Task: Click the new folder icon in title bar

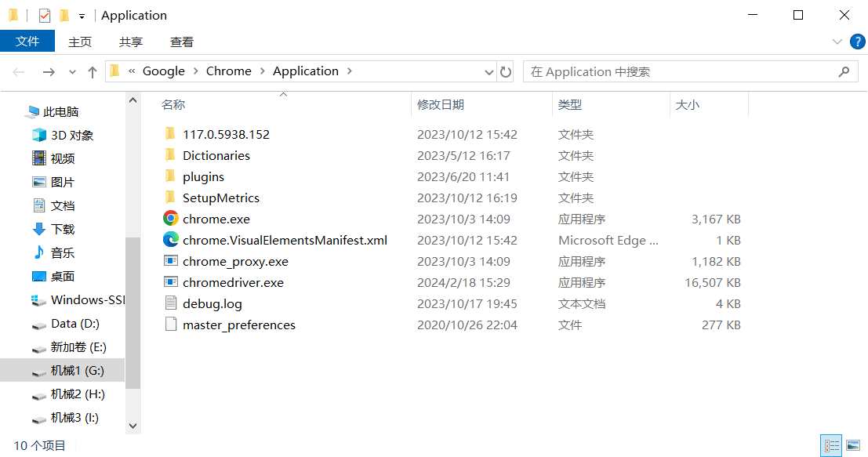Action: (64, 15)
